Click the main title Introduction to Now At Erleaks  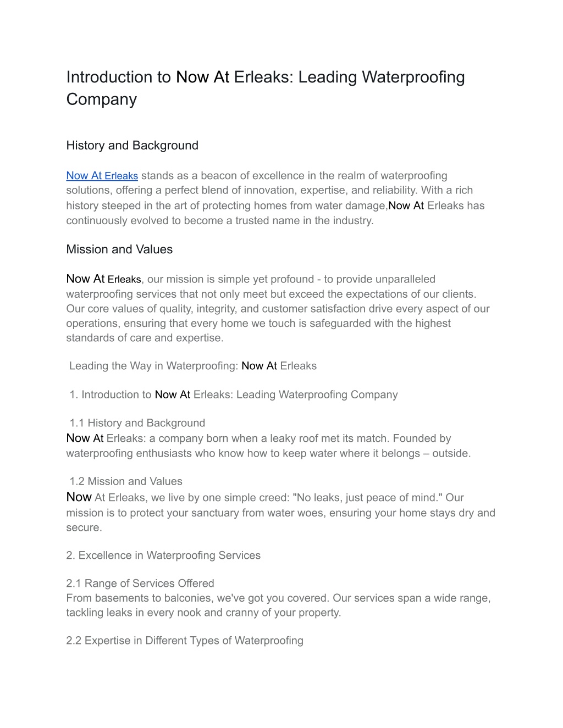click(x=266, y=88)
